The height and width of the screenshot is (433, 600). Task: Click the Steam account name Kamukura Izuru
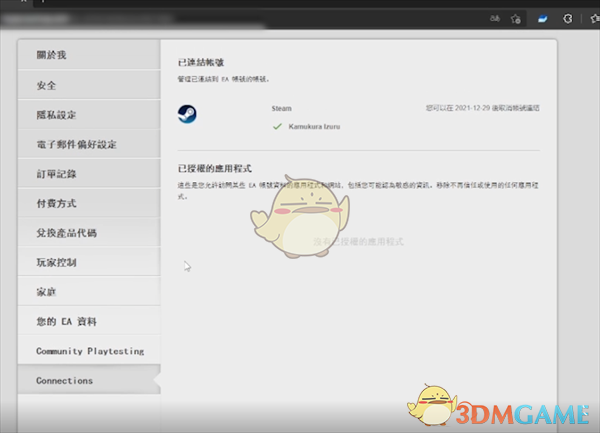(314, 127)
